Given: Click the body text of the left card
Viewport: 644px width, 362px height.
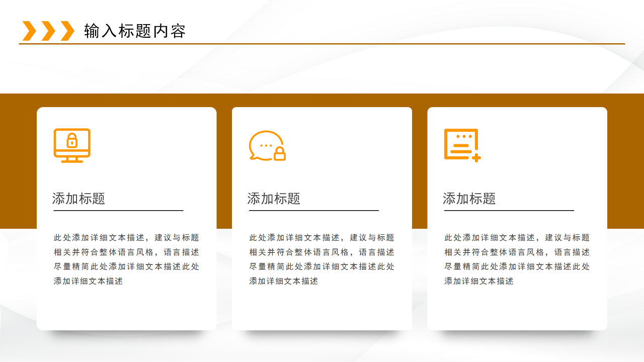Looking at the screenshot, I should [126, 259].
